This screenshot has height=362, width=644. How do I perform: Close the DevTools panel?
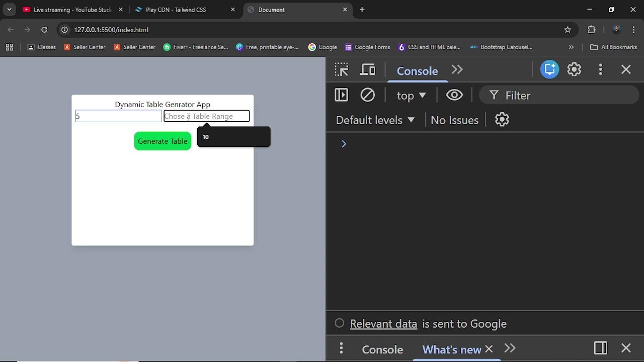click(x=626, y=69)
